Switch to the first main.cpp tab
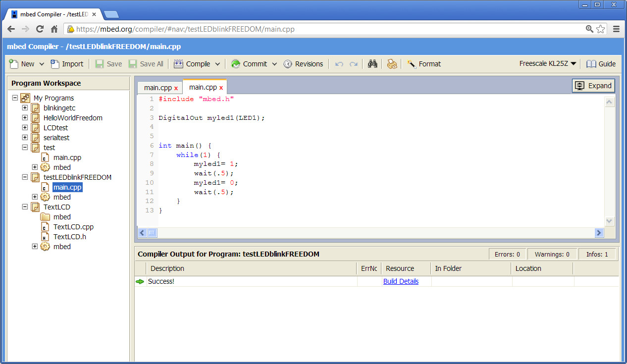The image size is (627, 364). point(157,88)
